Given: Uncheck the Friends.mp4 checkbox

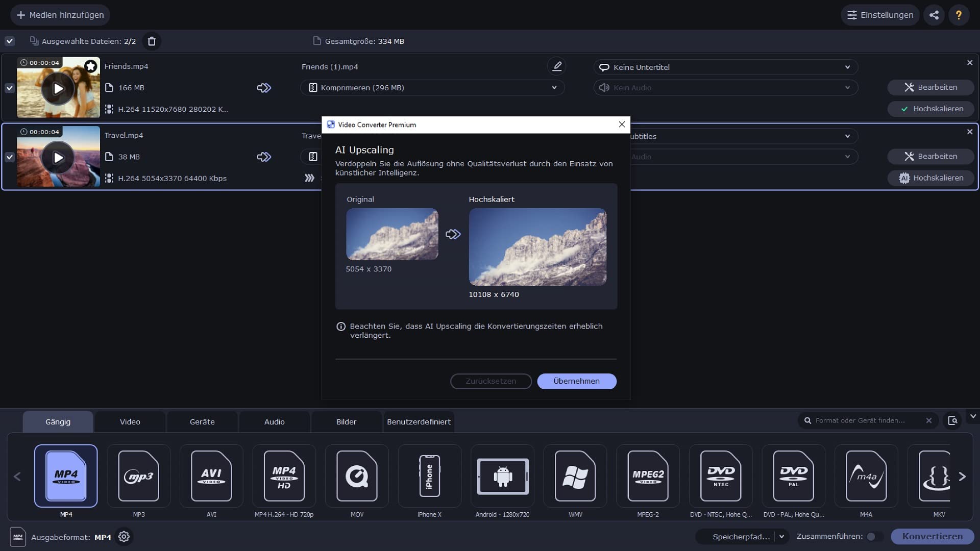Looking at the screenshot, I should [x=10, y=88].
